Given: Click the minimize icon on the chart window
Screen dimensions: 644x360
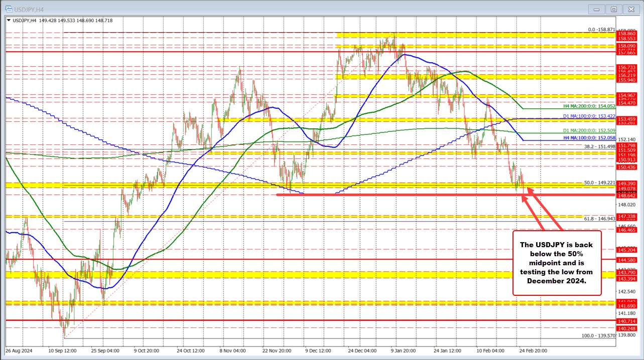Looking at the screenshot, I should click(596, 9).
